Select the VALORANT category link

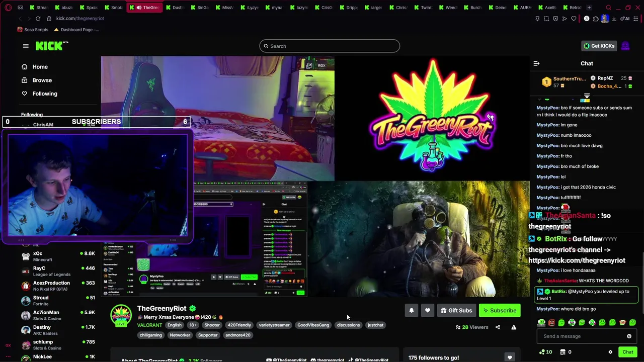coord(149,325)
